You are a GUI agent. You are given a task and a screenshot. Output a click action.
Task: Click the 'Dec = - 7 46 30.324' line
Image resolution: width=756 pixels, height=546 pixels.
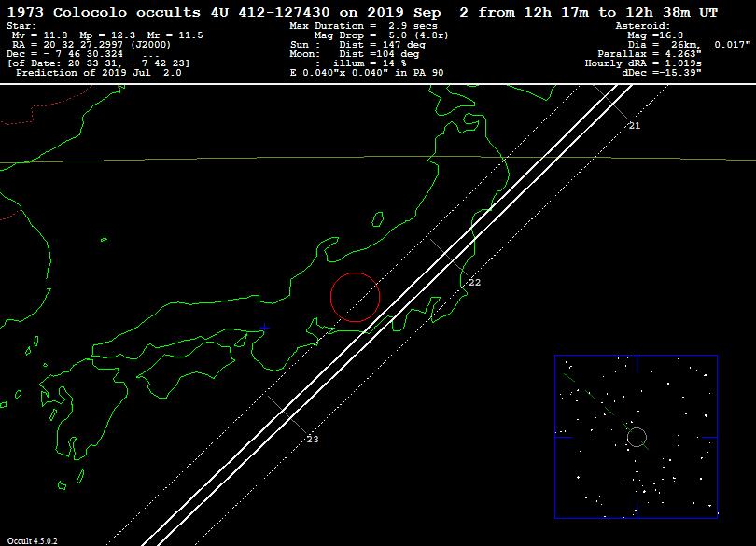pyautogui.click(x=64, y=54)
